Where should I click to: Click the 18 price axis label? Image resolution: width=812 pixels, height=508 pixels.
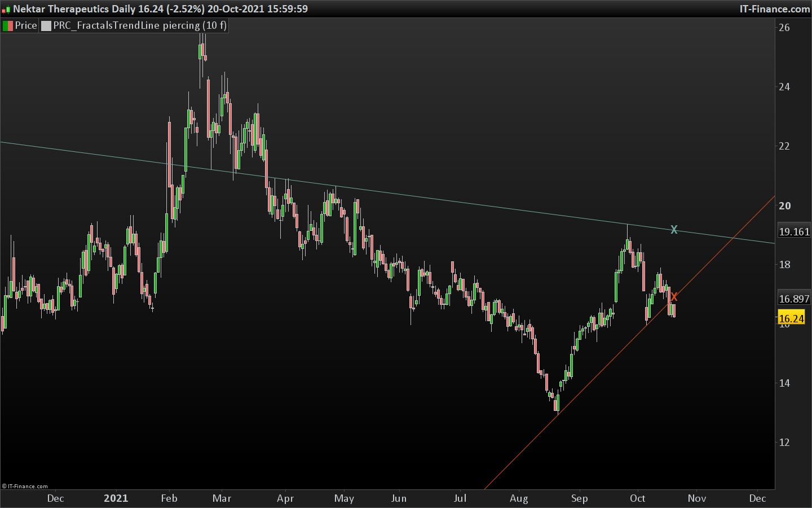[784, 265]
